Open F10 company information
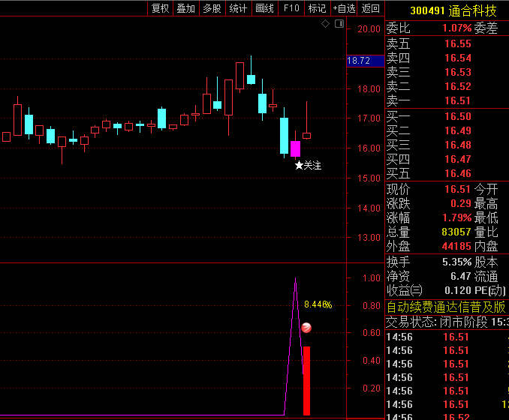The width and height of the screenshot is (509, 420). click(x=291, y=8)
